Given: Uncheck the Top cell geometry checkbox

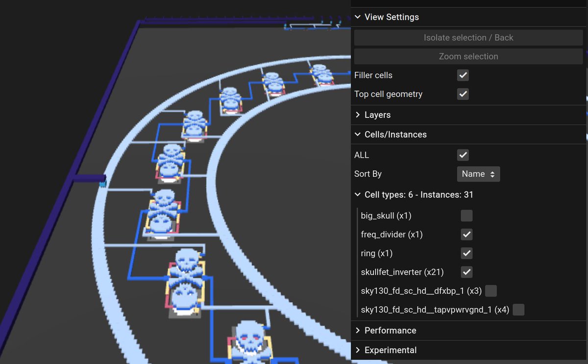Looking at the screenshot, I should [463, 94].
